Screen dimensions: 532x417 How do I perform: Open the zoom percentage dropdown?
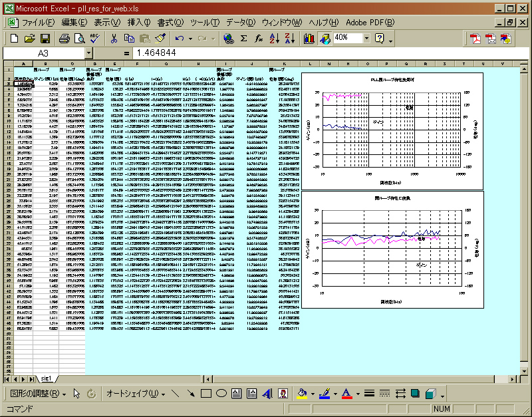(366, 39)
